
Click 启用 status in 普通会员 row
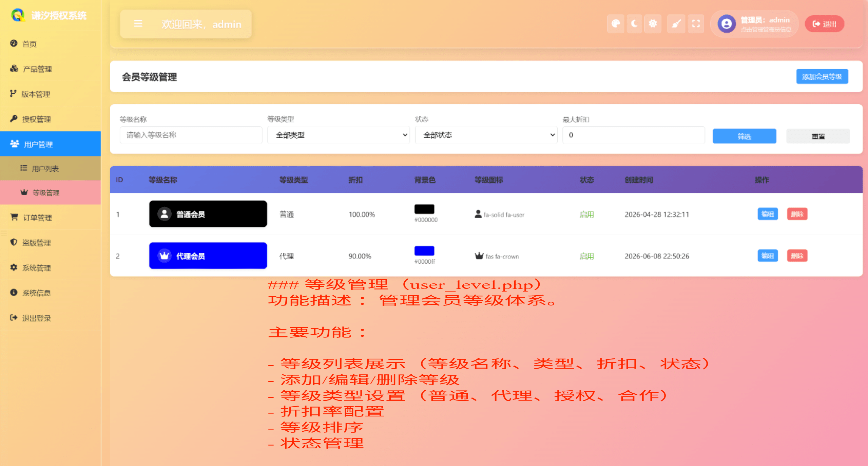click(x=586, y=214)
